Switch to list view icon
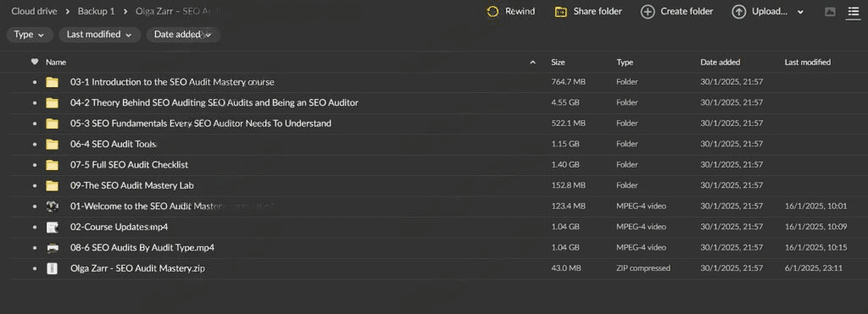The width and height of the screenshot is (868, 314). [853, 12]
